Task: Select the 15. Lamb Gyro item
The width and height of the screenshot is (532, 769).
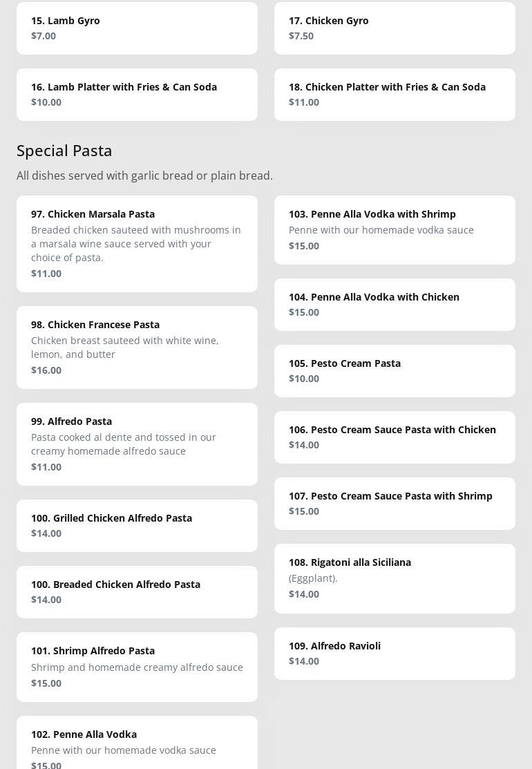Action: (x=137, y=28)
